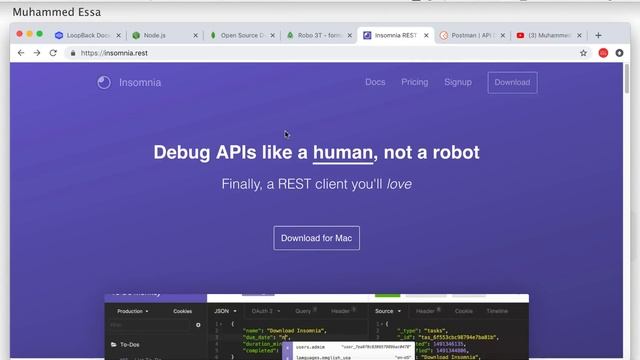Close the Insomnia REST tab

pyautogui.click(x=426, y=36)
